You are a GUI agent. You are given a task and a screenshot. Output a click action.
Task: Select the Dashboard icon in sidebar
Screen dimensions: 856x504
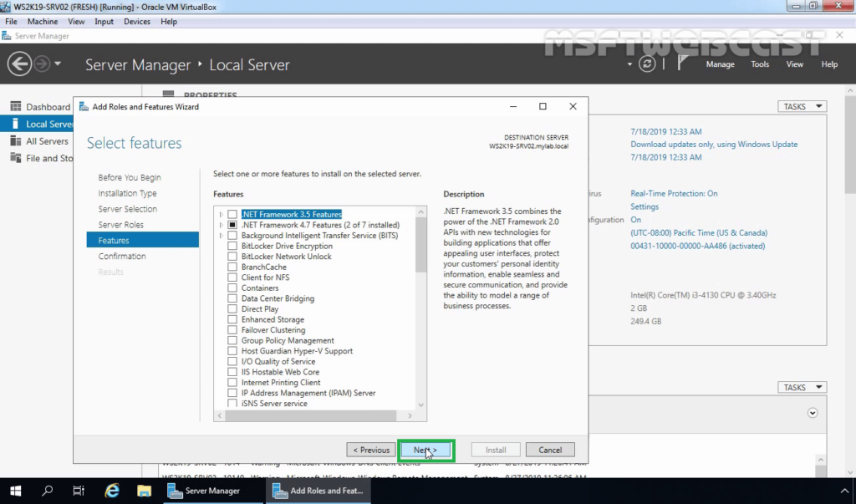pos(16,106)
